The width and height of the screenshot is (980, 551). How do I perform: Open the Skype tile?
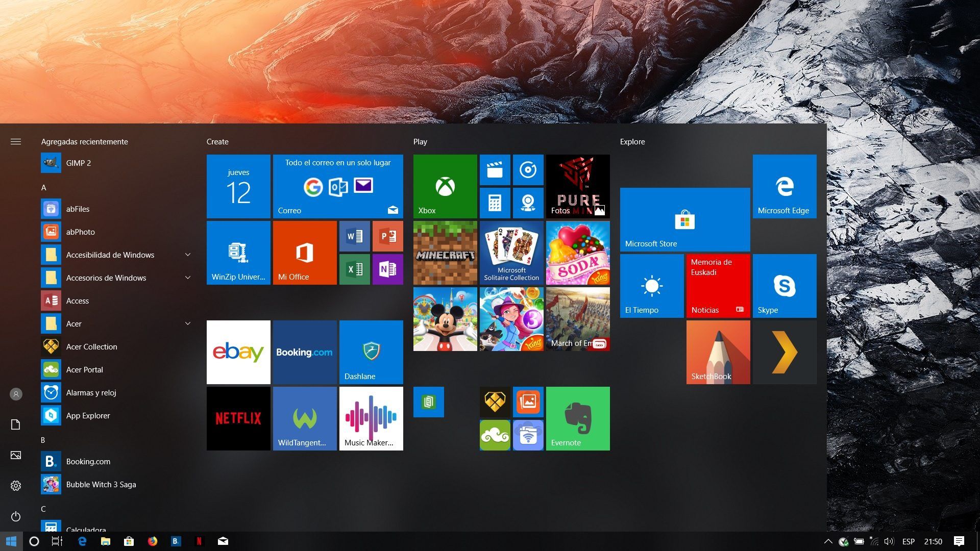pos(785,286)
